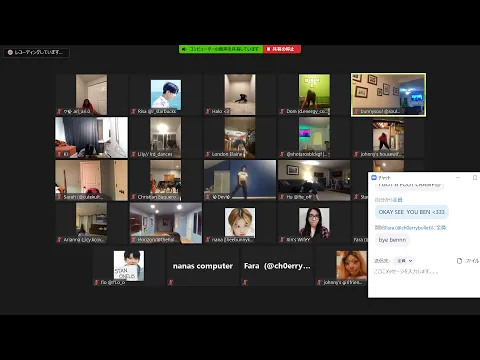Click muted mic icon on Dom's tile
Viewport: 480px width, 360px height.
click(x=282, y=111)
